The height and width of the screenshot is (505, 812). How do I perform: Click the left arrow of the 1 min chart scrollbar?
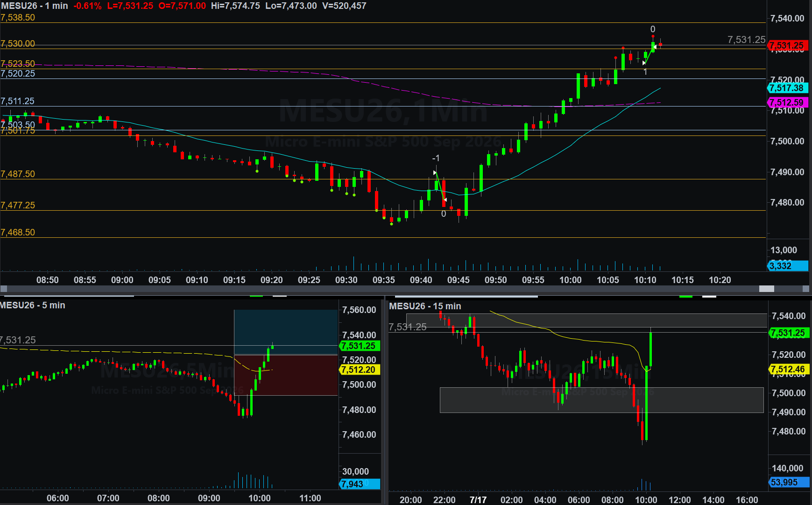click(x=3, y=289)
